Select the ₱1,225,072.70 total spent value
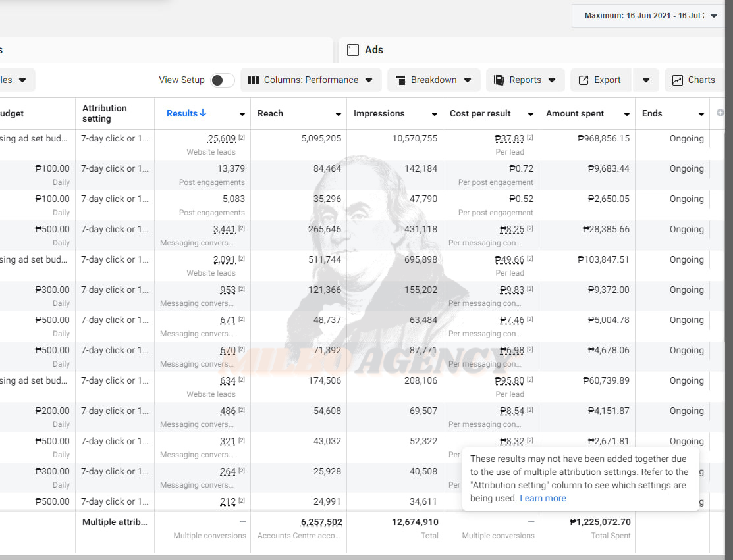 pos(600,522)
